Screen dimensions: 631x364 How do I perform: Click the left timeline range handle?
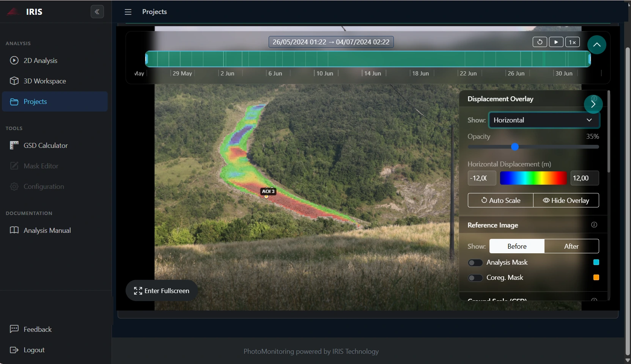click(x=146, y=59)
